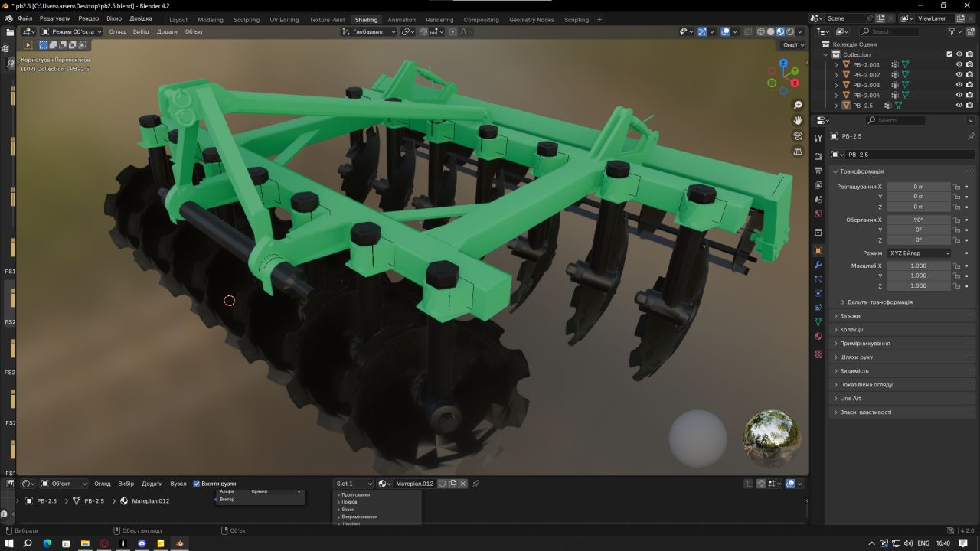Click the new collection icon in outliner header
Screen dimensions: 980x551
click(x=971, y=31)
